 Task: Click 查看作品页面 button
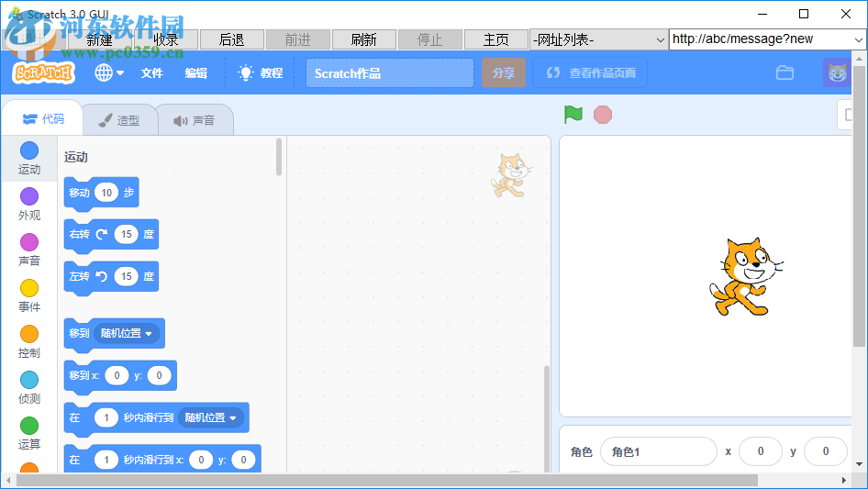coord(590,72)
